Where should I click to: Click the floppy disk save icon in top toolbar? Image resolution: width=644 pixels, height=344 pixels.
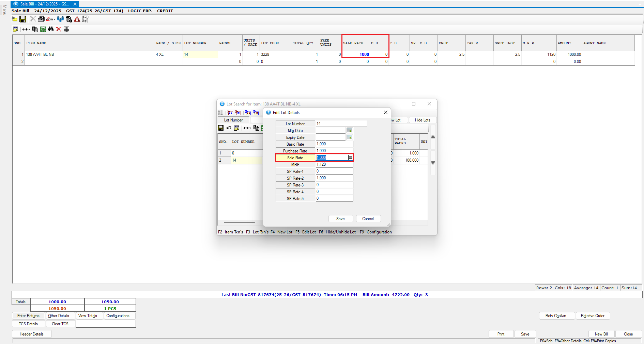point(23,19)
